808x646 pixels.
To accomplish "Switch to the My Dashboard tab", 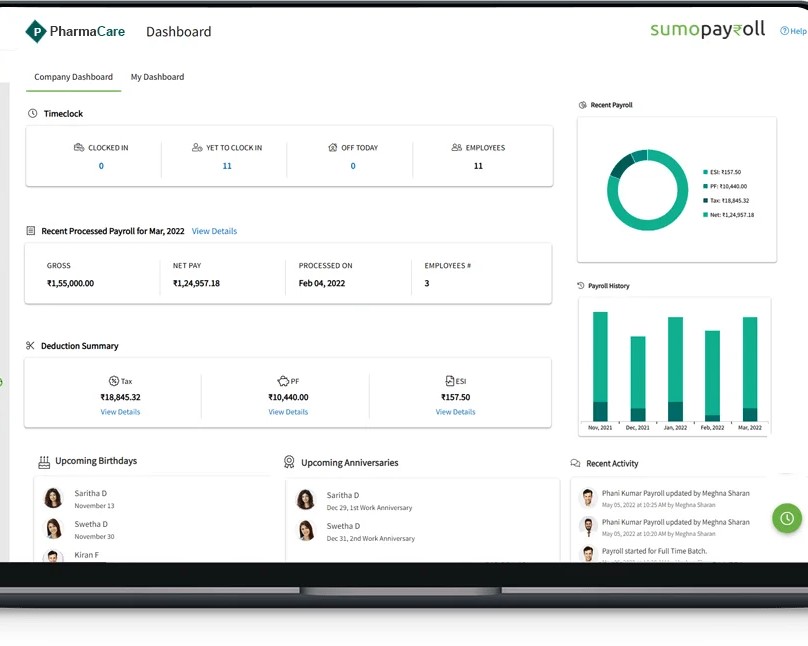I will pyautogui.click(x=157, y=77).
